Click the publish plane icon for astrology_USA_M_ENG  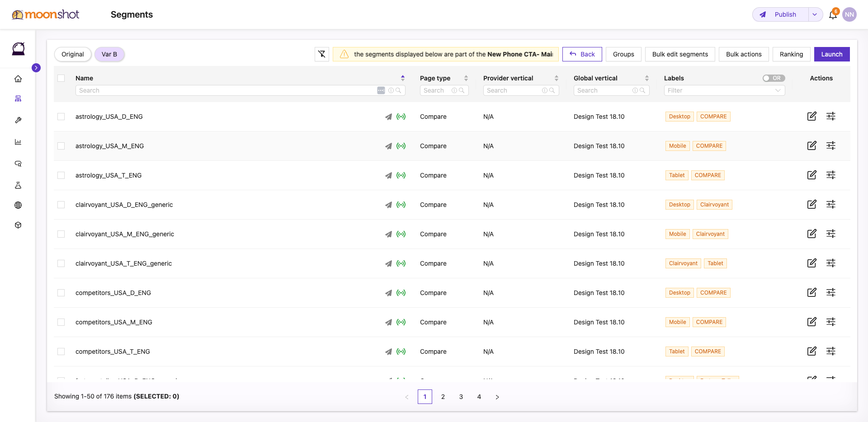pos(388,146)
